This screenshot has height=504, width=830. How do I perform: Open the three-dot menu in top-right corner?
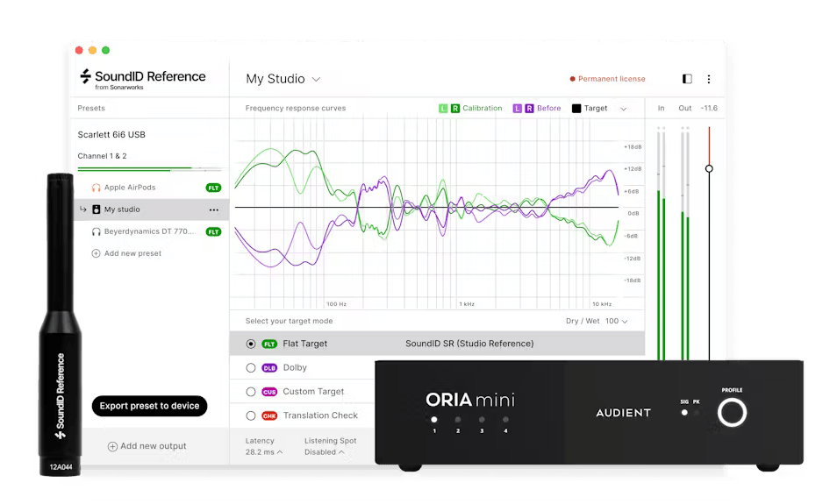coord(709,79)
